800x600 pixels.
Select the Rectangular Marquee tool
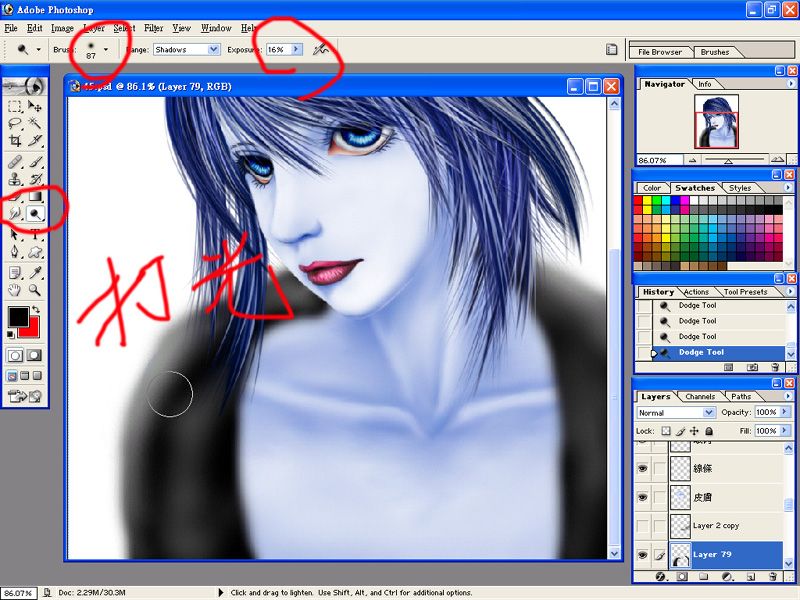[x=15, y=106]
